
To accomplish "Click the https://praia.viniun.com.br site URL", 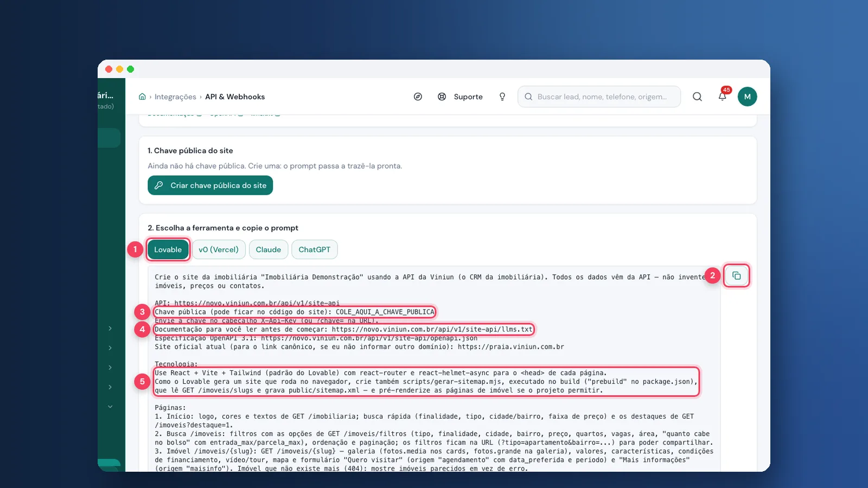I will (x=510, y=346).
